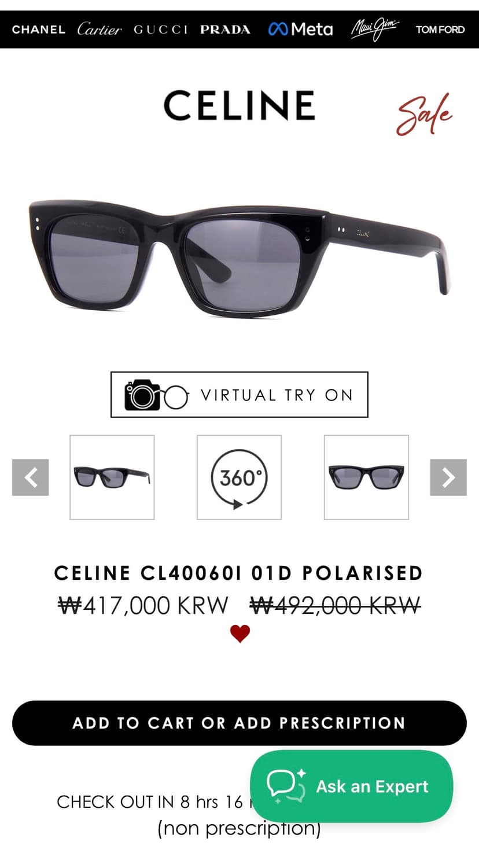Open the Ask an Expert chat
Screen dimensions: 479x868
click(x=352, y=786)
